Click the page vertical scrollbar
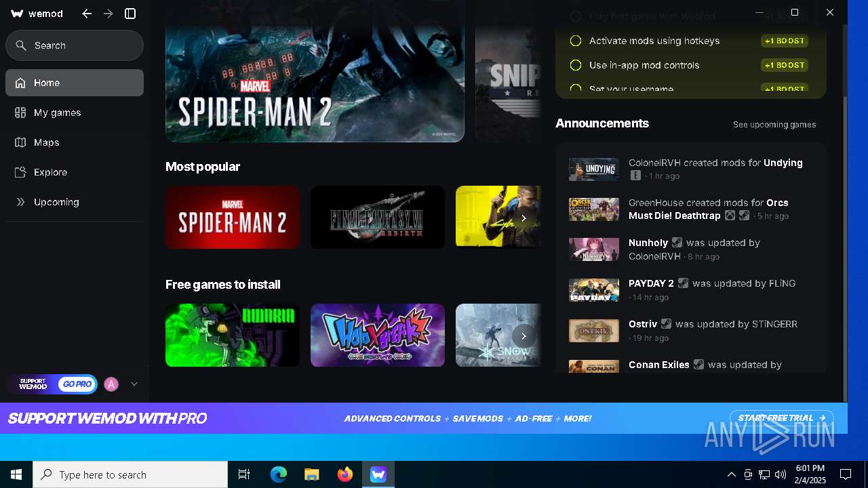The height and width of the screenshot is (488, 868). [x=844, y=248]
